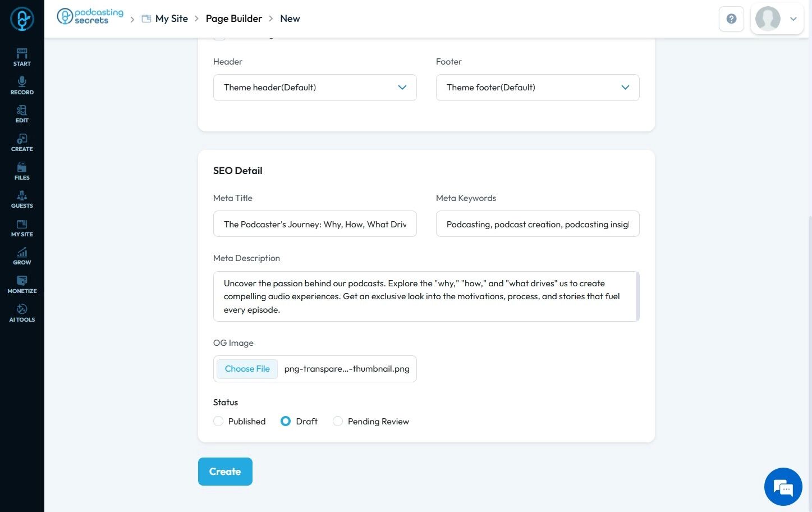Viewport: 812px width, 512px height.
Task: Open the Grow analytics icon
Action: (22, 256)
